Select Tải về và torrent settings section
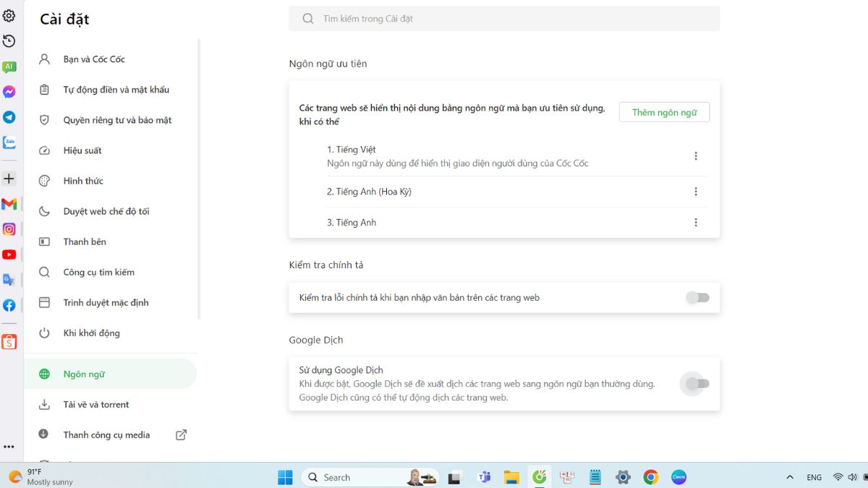Viewport: 868px width, 488px height. 96,405
